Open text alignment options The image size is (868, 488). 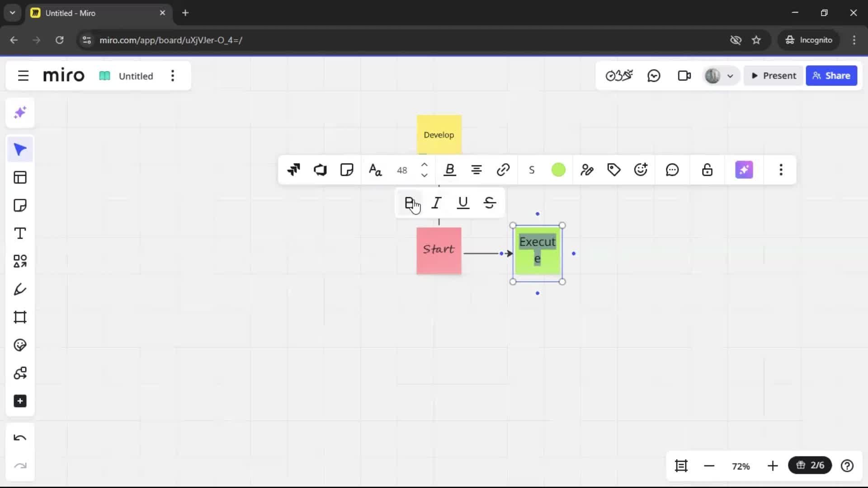point(476,170)
